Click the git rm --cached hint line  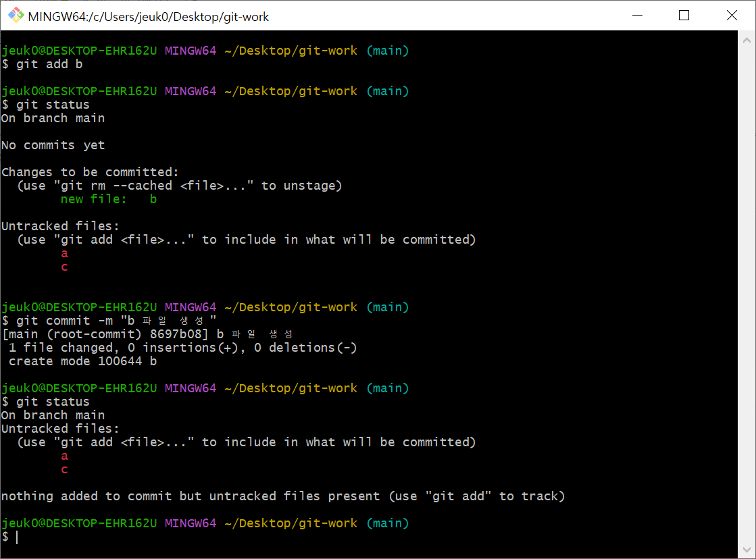[x=180, y=186]
